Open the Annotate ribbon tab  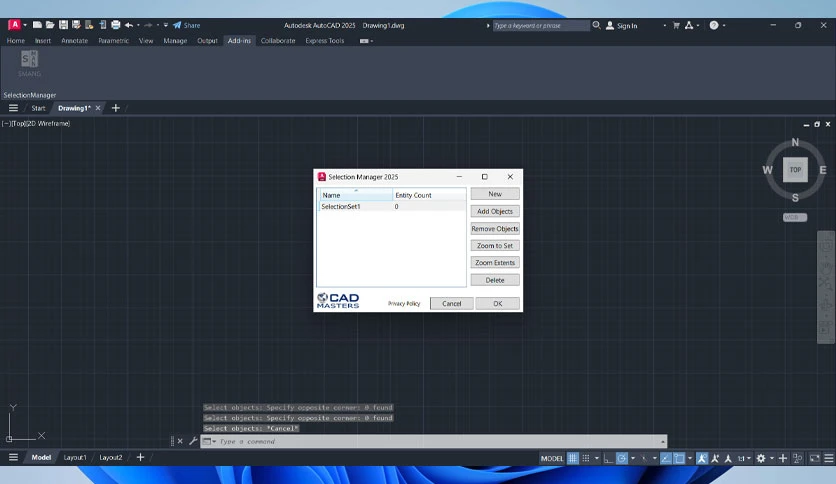click(74, 41)
